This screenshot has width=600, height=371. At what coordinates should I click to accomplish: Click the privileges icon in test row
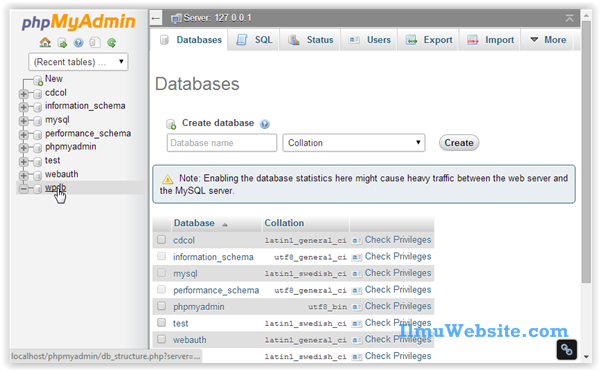tap(357, 324)
